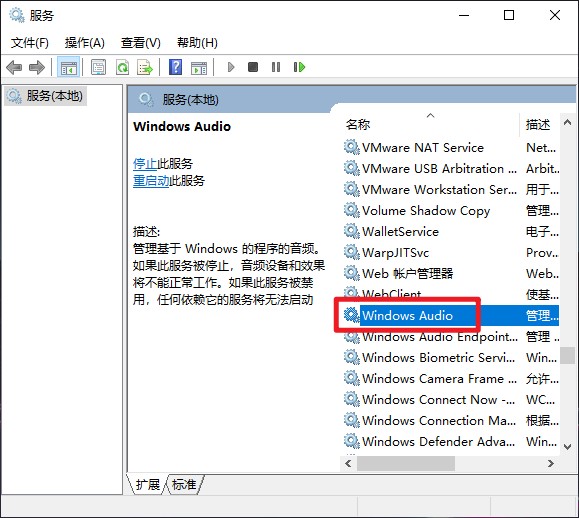579x518 pixels.
Task: Click the Pause Service toolbar icon
Action: (x=276, y=67)
